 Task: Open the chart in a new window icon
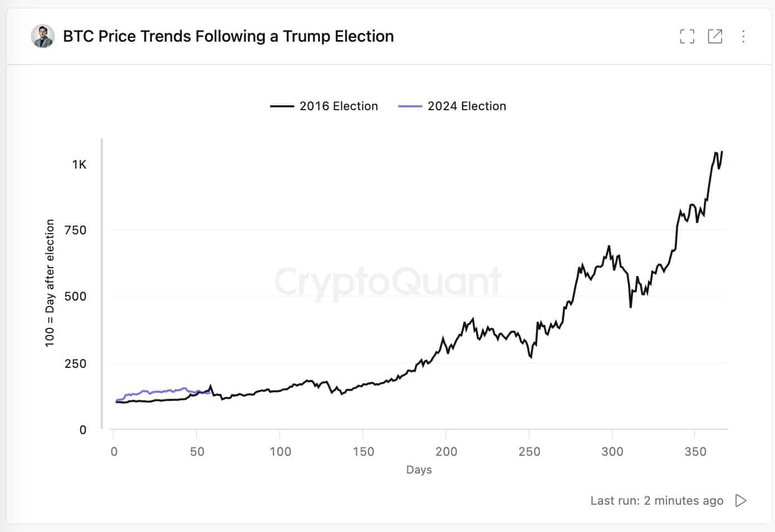coord(715,36)
